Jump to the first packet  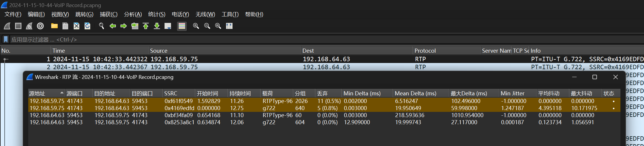(x=146, y=26)
